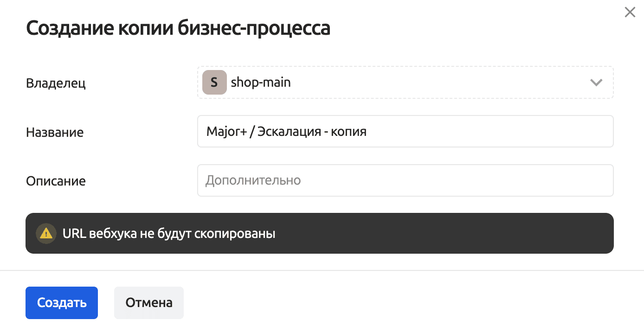The image size is (644, 333).
Task: Expand owner list with chevron arrow
Action: 596,83
